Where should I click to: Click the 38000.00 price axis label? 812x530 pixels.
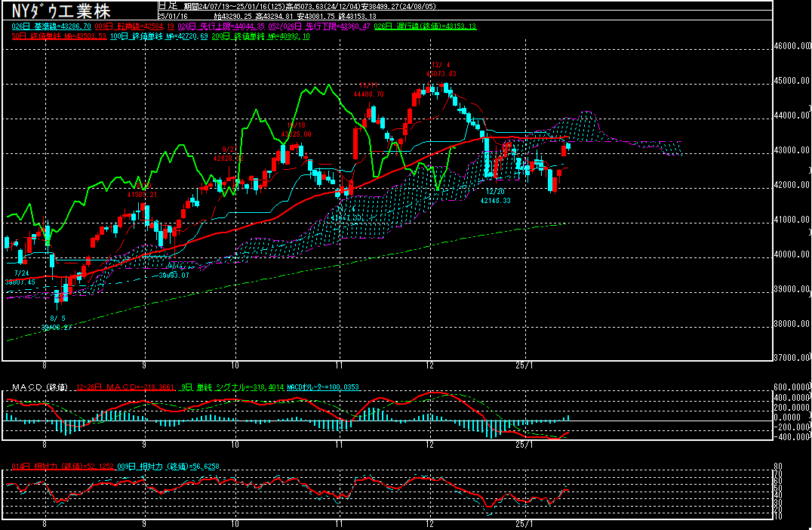tap(792, 323)
